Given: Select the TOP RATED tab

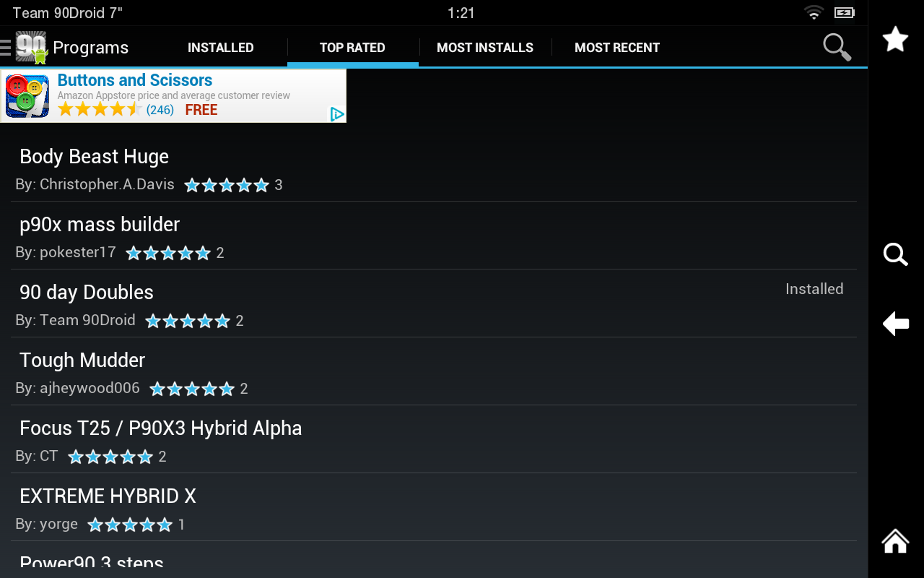Looking at the screenshot, I should (352, 47).
